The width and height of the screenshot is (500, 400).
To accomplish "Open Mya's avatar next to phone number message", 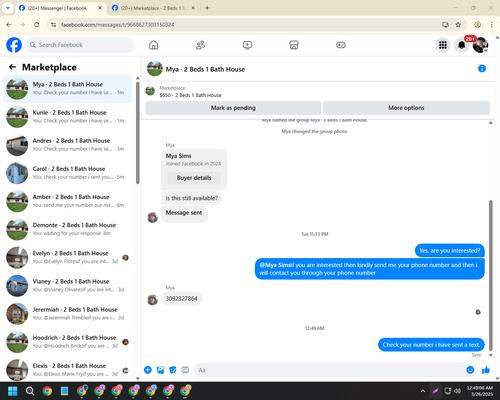I will [x=152, y=299].
